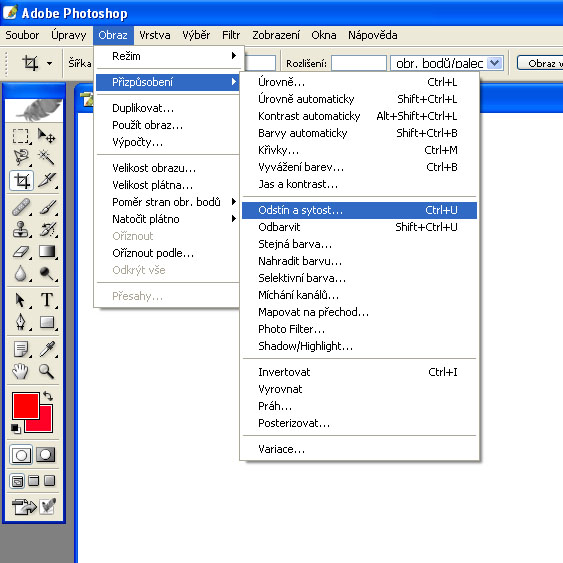The height and width of the screenshot is (563, 563).
Task: Select the History Brush tool
Action: coord(47,229)
